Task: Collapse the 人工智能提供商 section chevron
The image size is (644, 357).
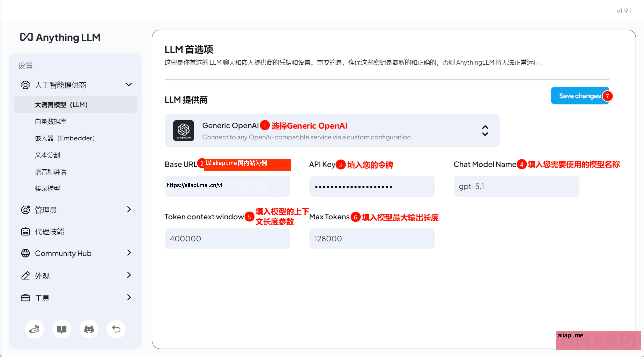Action: tap(129, 85)
